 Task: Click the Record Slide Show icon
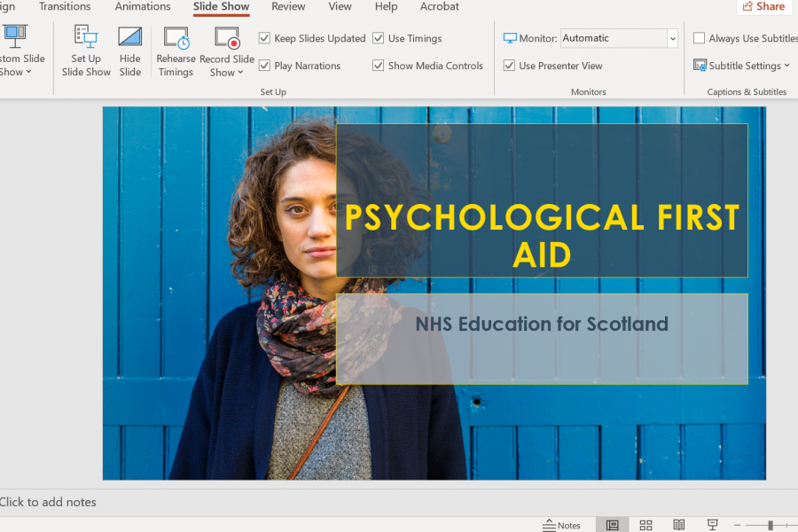[x=227, y=40]
